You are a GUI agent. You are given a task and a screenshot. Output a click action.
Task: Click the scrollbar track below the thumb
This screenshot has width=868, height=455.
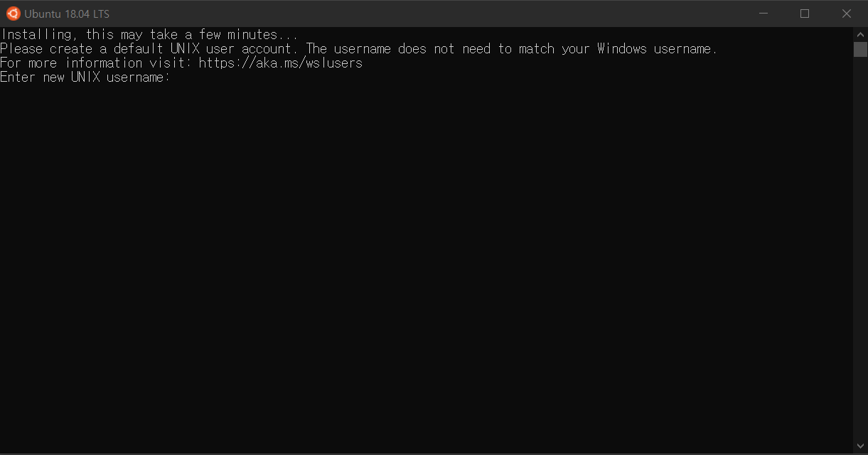pos(860,249)
